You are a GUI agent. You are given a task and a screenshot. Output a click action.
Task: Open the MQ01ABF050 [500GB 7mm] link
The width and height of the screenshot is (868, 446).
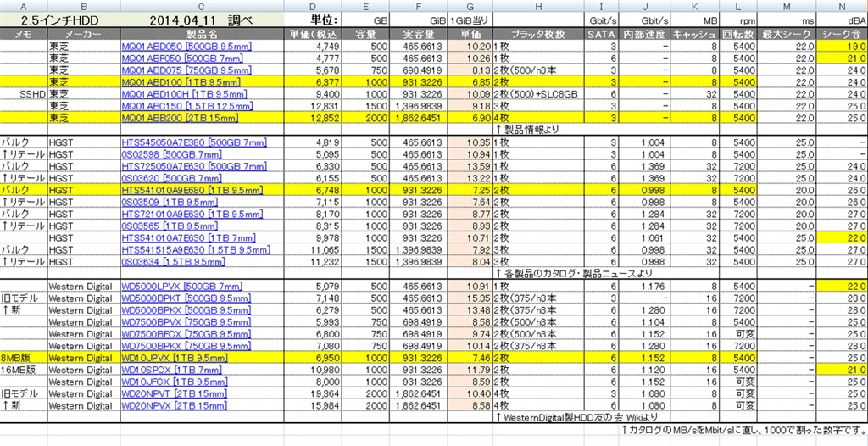click(181, 59)
